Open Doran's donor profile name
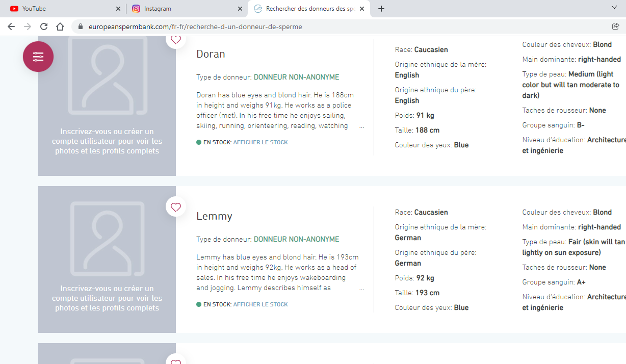This screenshot has height=364, width=626. pyautogui.click(x=211, y=54)
